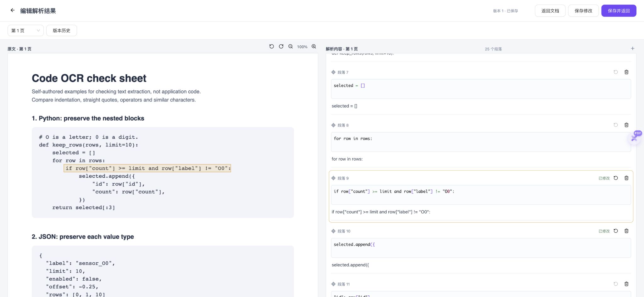Locate 段落 10 using its target icon

coord(333,231)
